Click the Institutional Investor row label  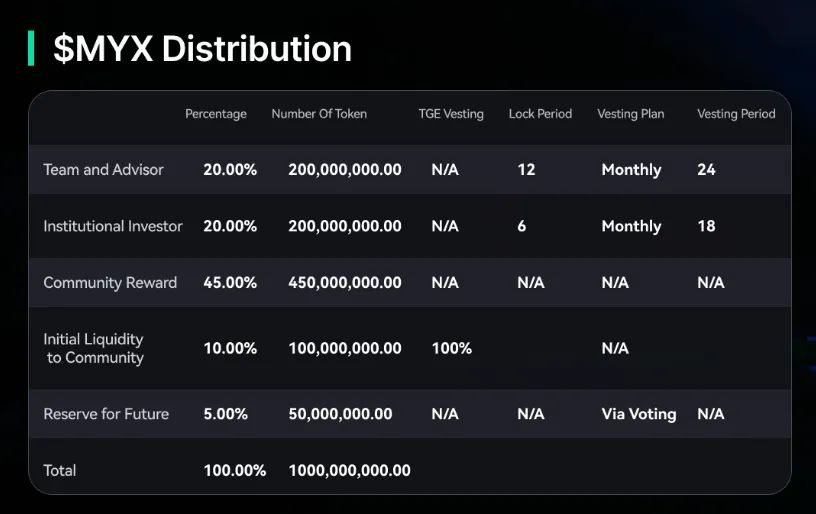[113, 226]
